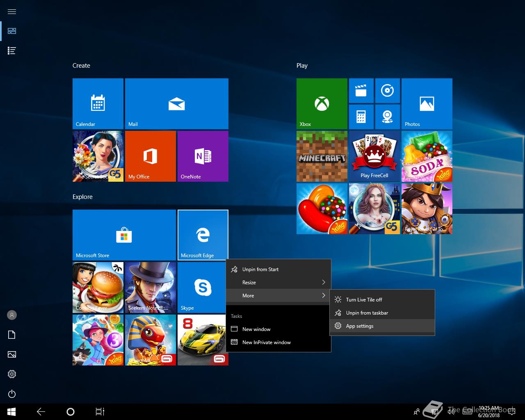525x420 pixels.
Task: Expand the More submenu chevron
Action: pos(324,295)
